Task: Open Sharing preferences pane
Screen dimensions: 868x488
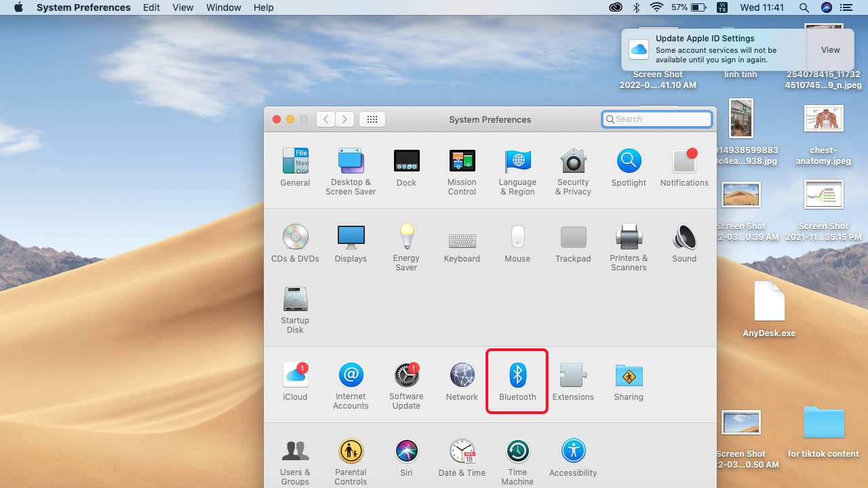Action: click(x=629, y=382)
